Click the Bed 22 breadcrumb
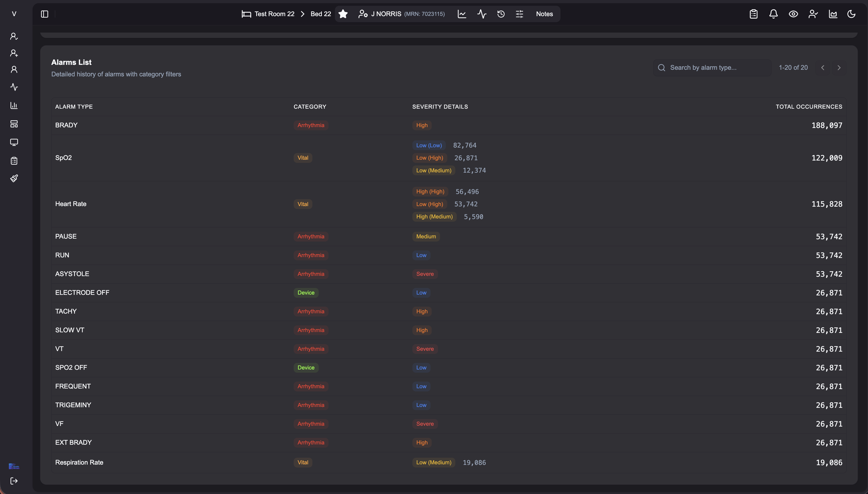The image size is (868, 494). click(x=320, y=14)
